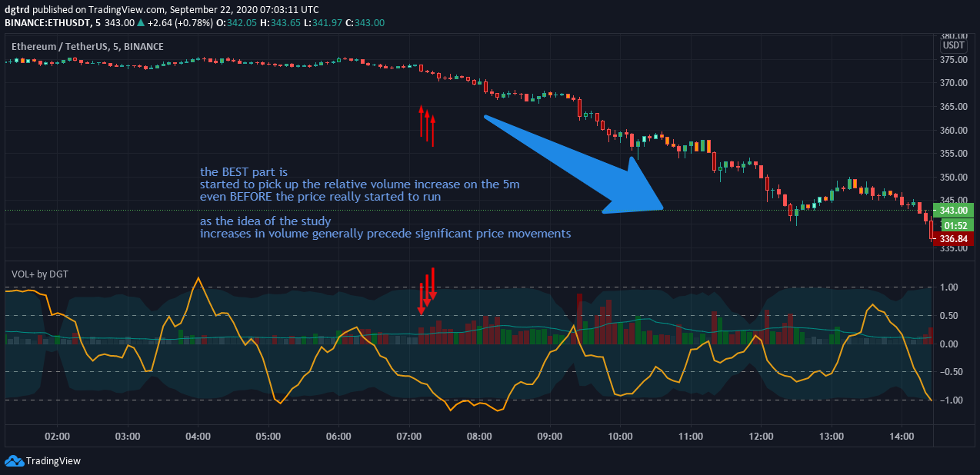Select the note 'as the idea of the study'
The height and width of the screenshot is (475, 980).
click(265, 221)
